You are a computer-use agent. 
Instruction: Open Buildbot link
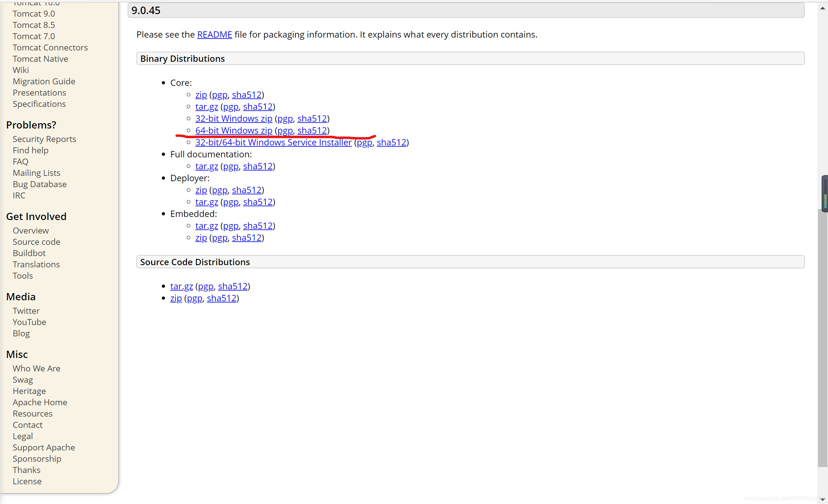click(29, 253)
